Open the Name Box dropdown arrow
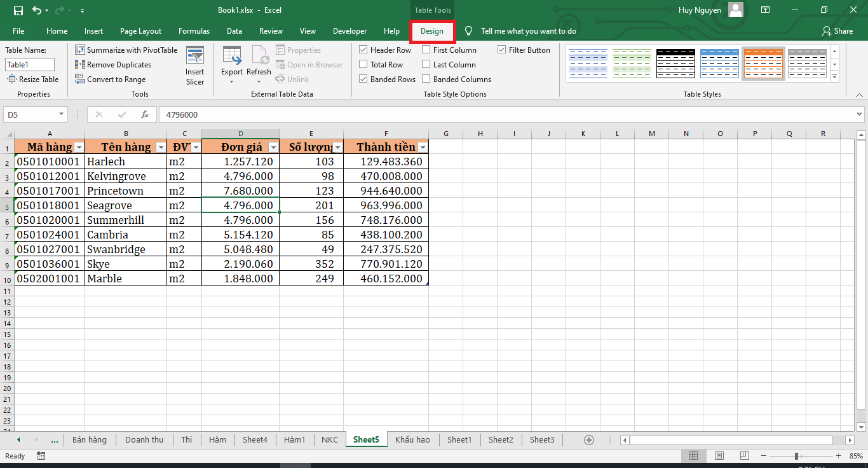The height and width of the screenshot is (468, 868). click(x=62, y=114)
